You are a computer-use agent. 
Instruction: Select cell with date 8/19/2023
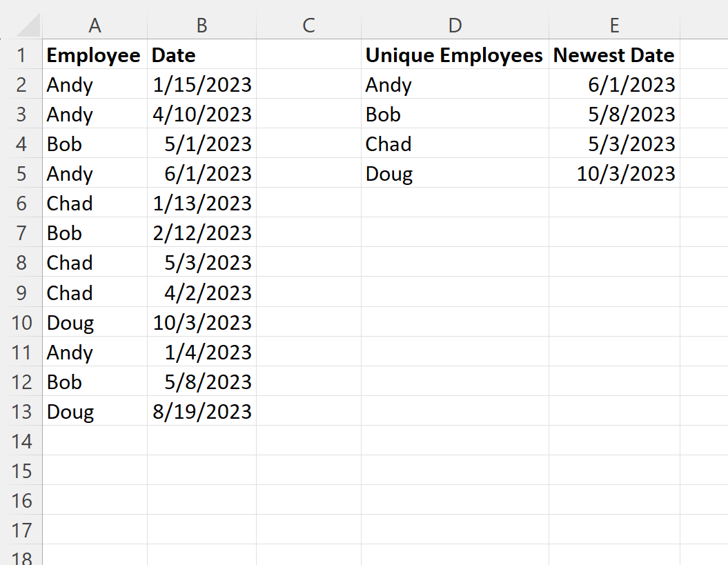[x=201, y=411]
